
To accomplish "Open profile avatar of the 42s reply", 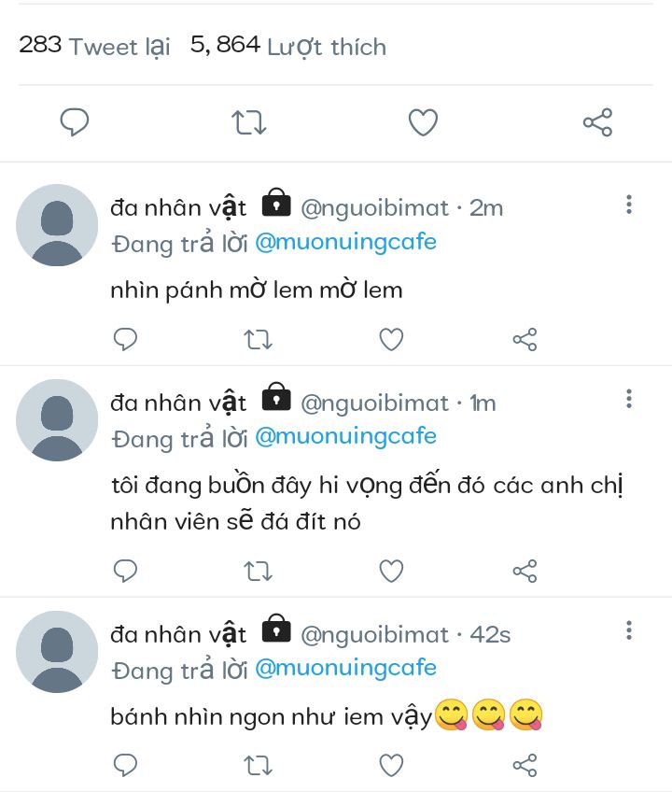I will (57, 652).
